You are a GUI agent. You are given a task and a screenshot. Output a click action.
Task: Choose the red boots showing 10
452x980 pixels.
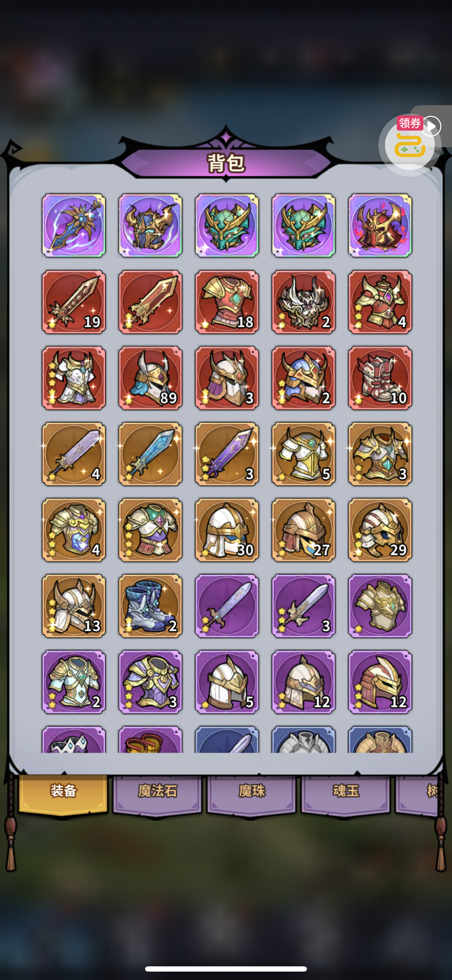pyautogui.click(x=380, y=378)
